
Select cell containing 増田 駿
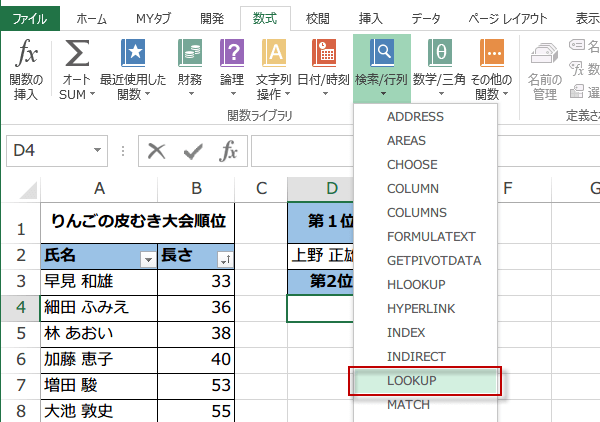99,386
